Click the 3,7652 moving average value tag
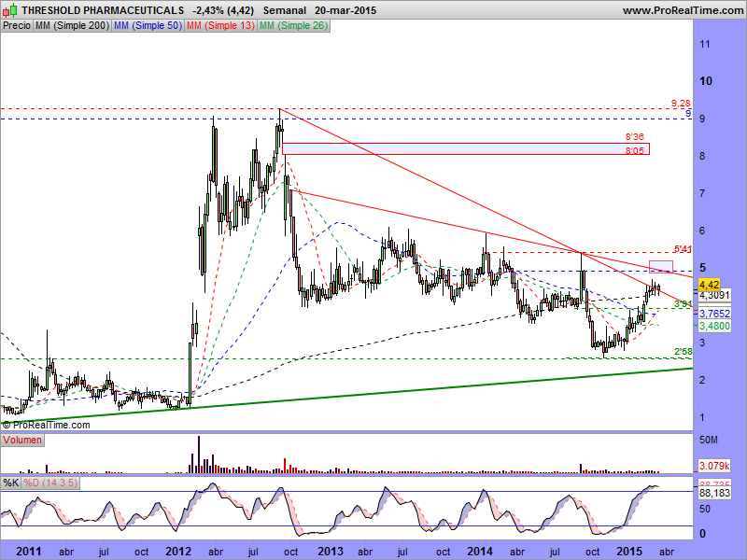This screenshot has height=560, width=747. tap(714, 314)
